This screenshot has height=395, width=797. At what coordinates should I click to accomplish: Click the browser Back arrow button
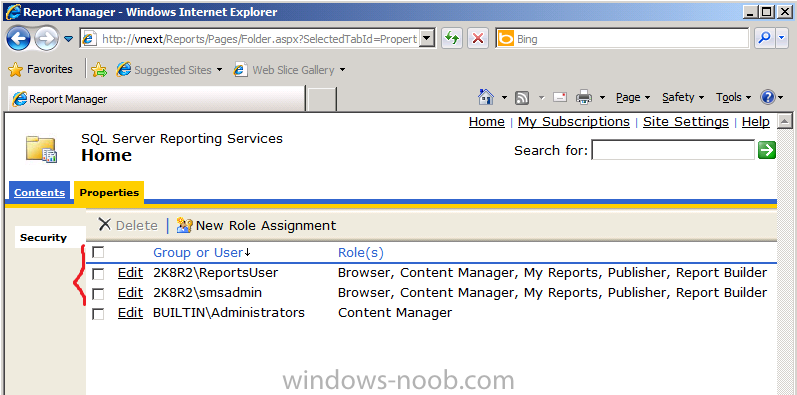pyautogui.click(x=18, y=39)
